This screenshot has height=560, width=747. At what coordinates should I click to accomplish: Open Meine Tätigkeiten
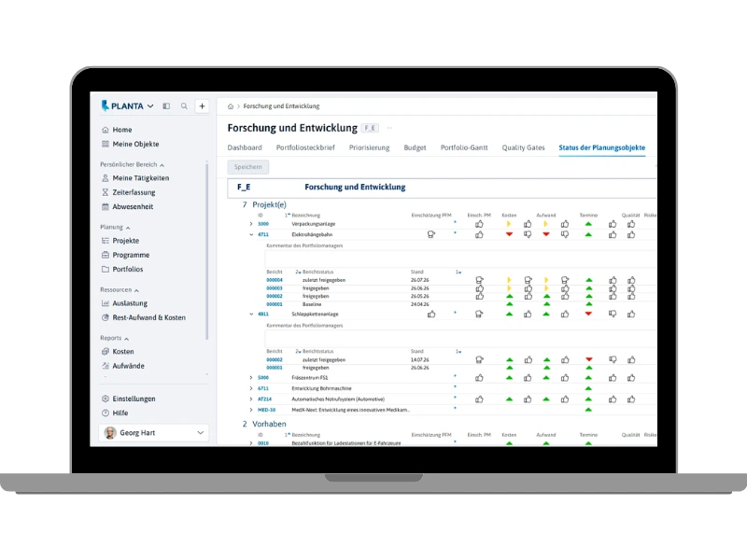point(135,178)
